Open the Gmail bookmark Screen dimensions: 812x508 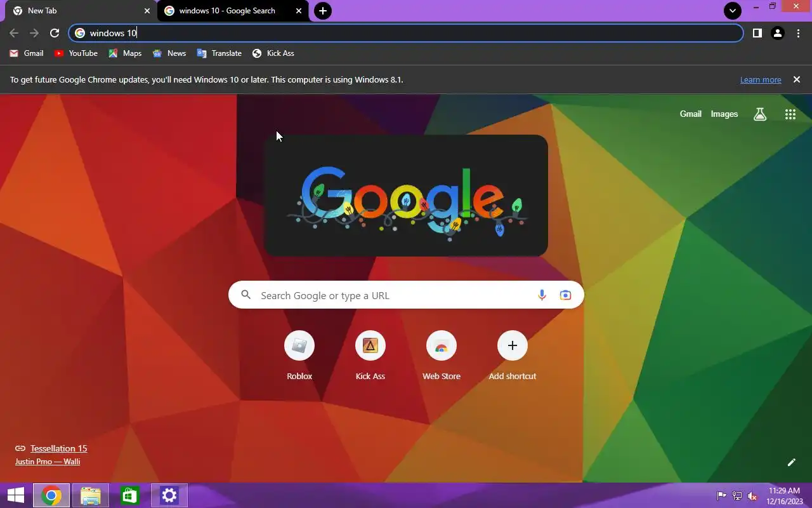point(27,53)
